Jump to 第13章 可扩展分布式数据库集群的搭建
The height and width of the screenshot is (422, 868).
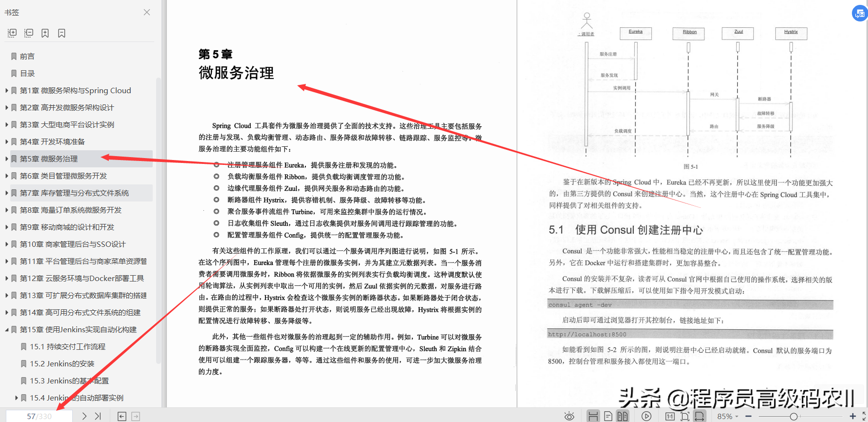point(83,295)
